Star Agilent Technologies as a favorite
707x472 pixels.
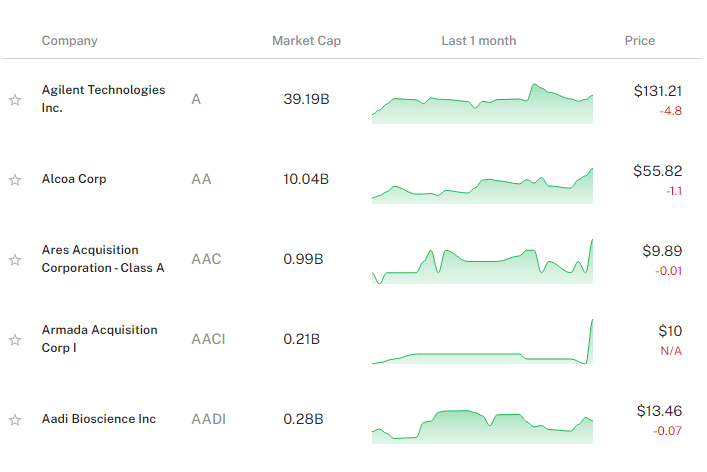pyautogui.click(x=15, y=100)
